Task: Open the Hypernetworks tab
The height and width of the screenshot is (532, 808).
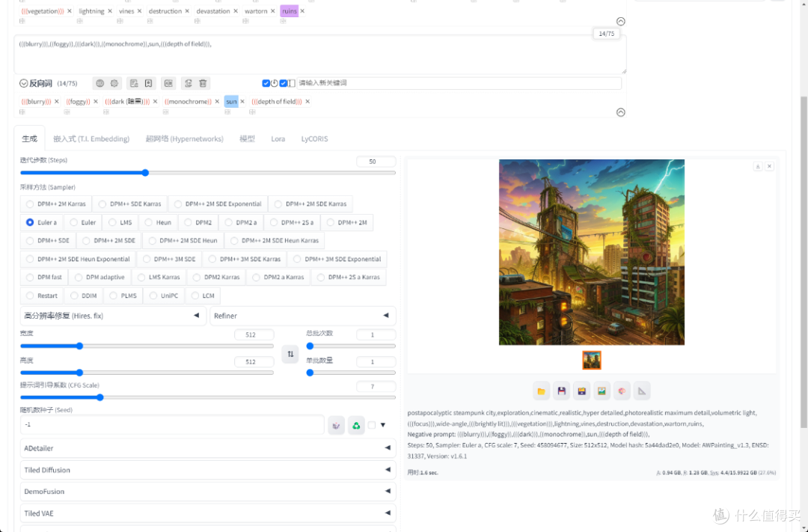Action: 185,138
